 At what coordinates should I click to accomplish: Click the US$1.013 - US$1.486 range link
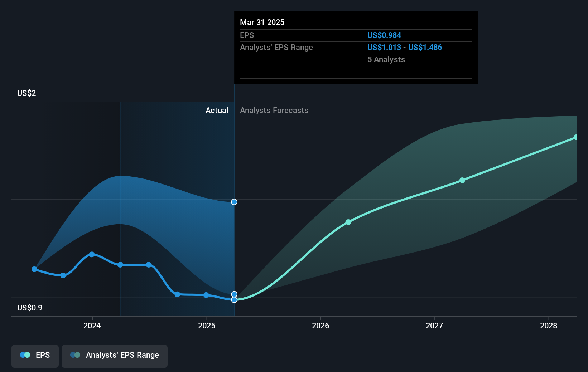(404, 47)
